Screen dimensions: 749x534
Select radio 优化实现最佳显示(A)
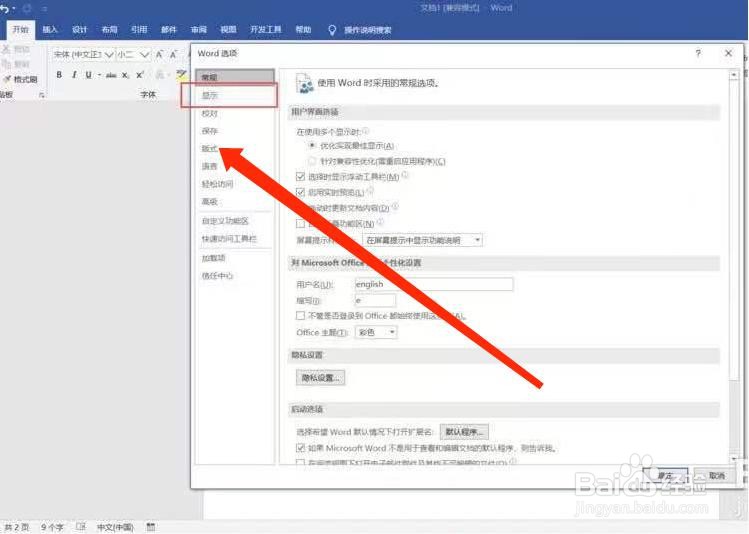click(312, 145)
